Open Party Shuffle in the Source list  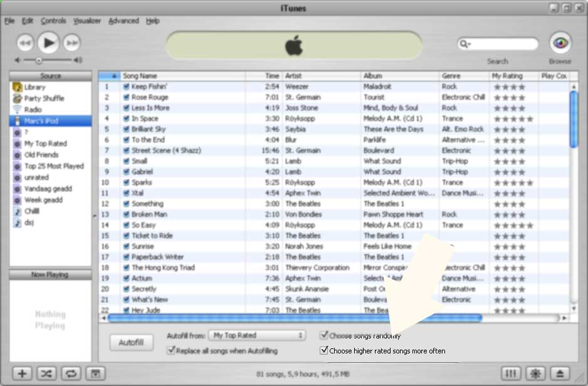click(x=50, y=98)
